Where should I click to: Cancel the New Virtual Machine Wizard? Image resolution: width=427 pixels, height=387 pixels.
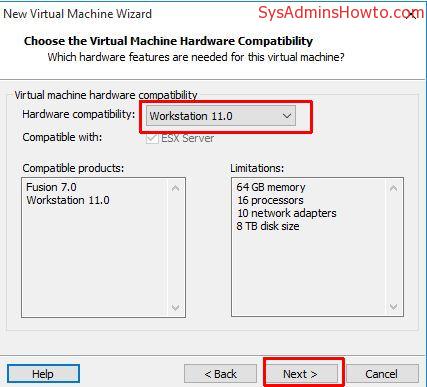click(382, 374)
